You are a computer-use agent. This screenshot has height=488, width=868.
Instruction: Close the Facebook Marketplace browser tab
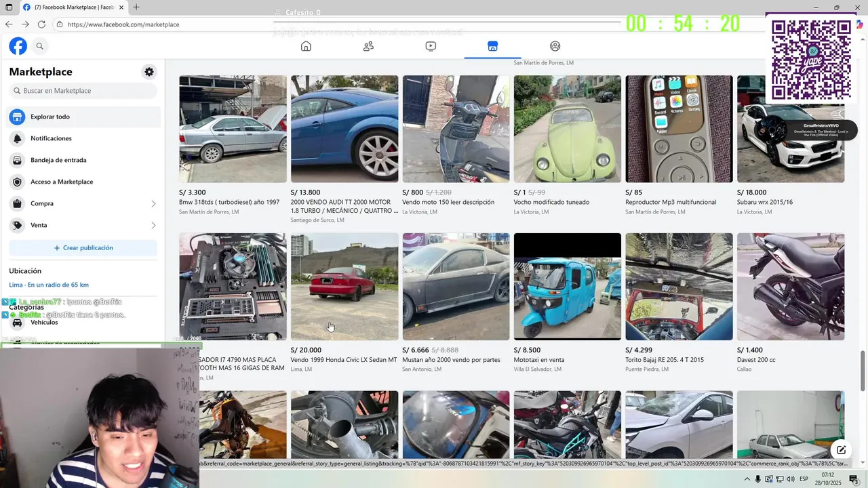click(121, 7)
